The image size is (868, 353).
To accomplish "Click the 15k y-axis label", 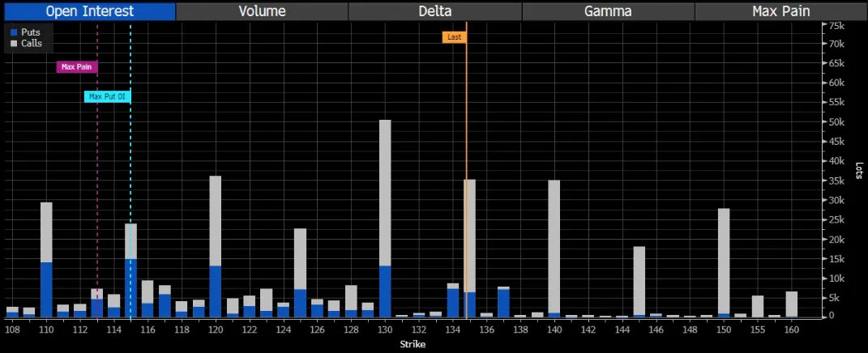I will point(836,259).
